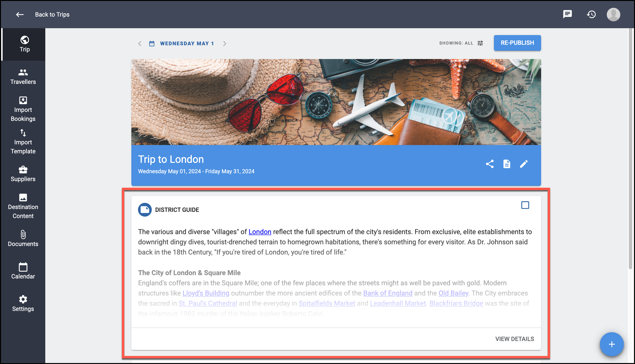Open the history clock icon

click(x=591, y=14)
